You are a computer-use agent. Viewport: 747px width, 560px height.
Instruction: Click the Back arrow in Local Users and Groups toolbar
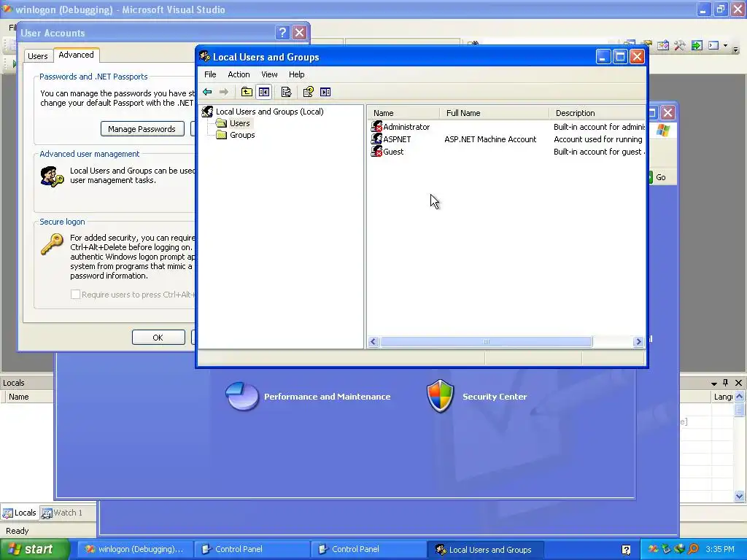point(207,92)
